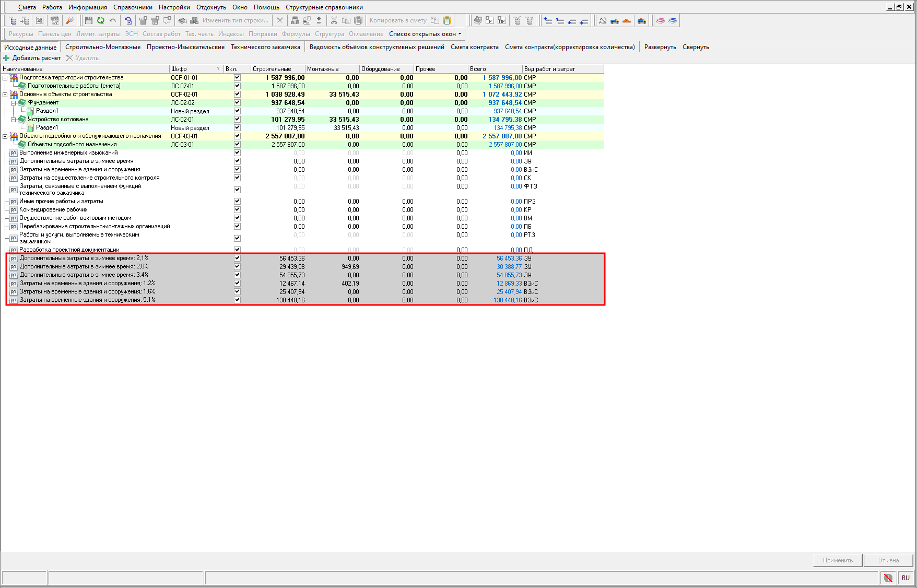917x588 pixels.
Task: Click the pink stacked books icon
Action: [x=661, y=20]
